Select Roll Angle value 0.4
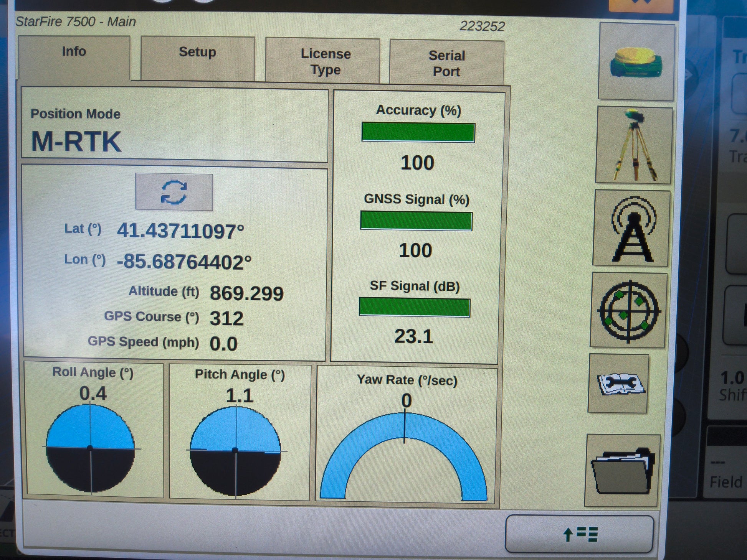This screenshot has height=560, width=747. tap(93, 394)
